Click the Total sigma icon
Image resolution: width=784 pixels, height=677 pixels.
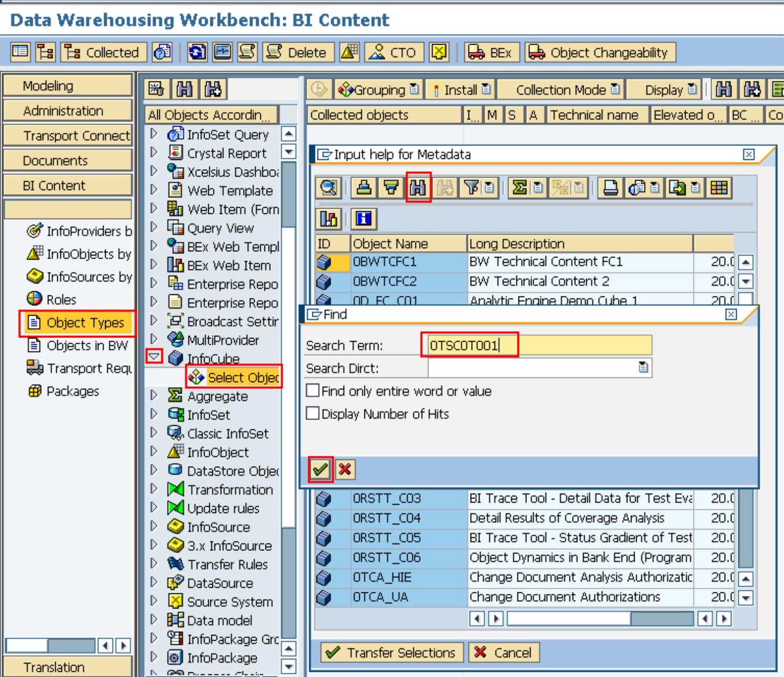pyautogui.click(x=520, y=188)
